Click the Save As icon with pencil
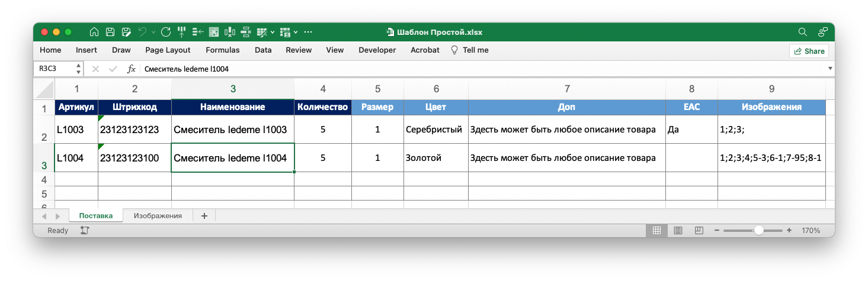This screenshot has height=281, width=868. (x=126, y=32)
